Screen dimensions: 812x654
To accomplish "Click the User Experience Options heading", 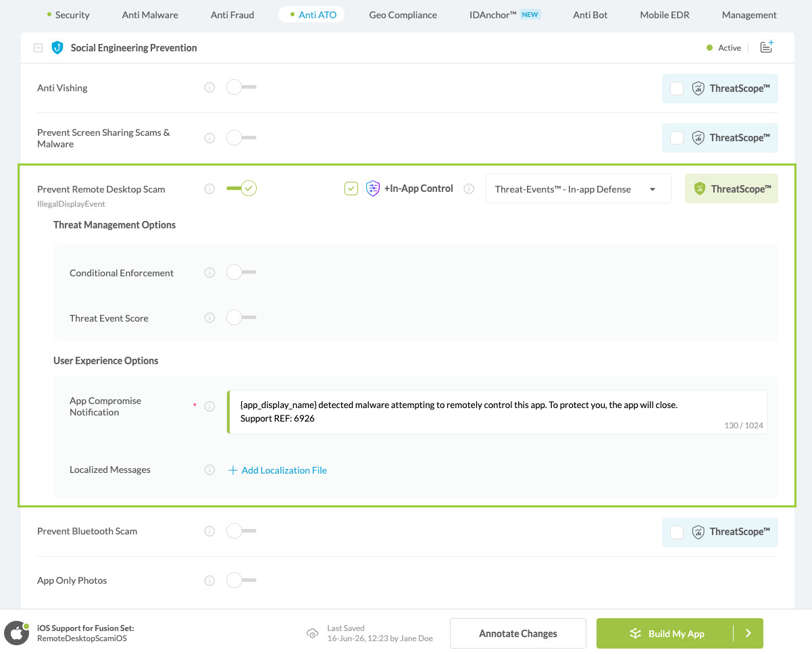I will coord(105,361).
